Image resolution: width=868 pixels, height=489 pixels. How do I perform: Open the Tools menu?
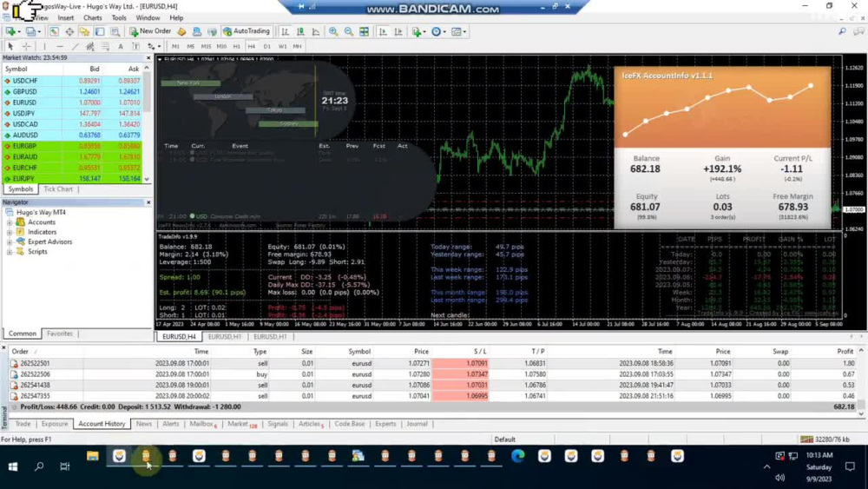point(119,17)
